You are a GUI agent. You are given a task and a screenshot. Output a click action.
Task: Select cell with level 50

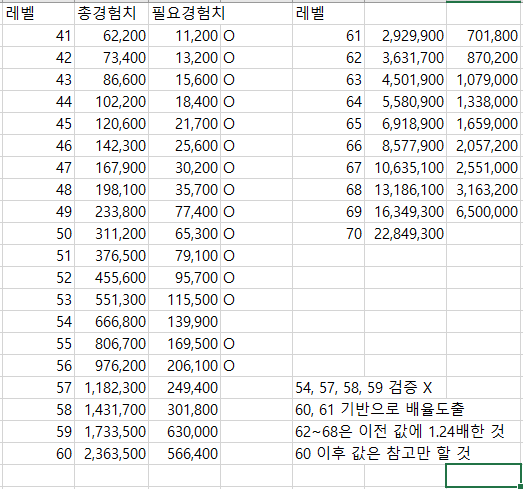[x=38, y=234]
